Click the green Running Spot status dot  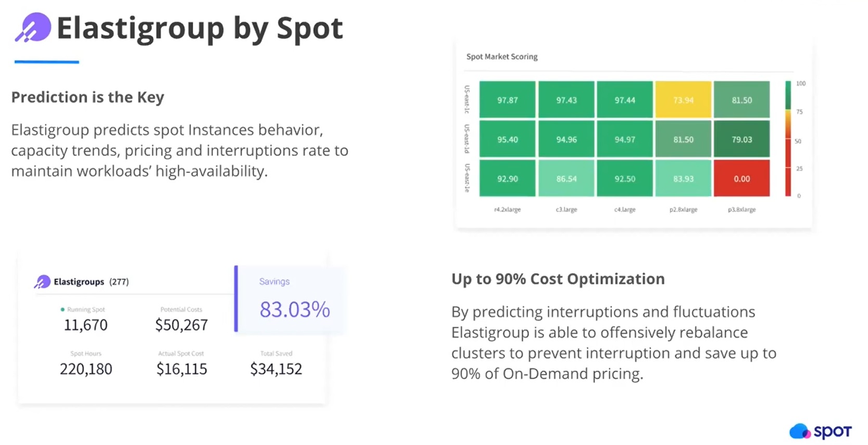click(62, 310)
